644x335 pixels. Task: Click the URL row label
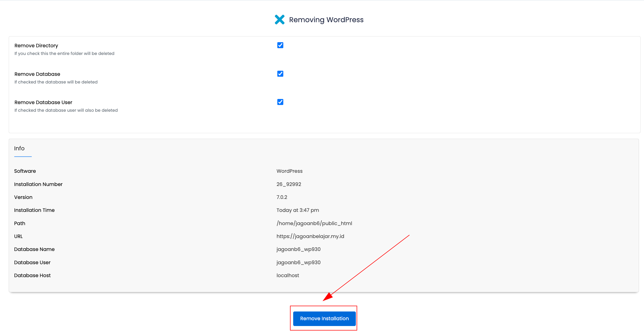click(18, 236)
